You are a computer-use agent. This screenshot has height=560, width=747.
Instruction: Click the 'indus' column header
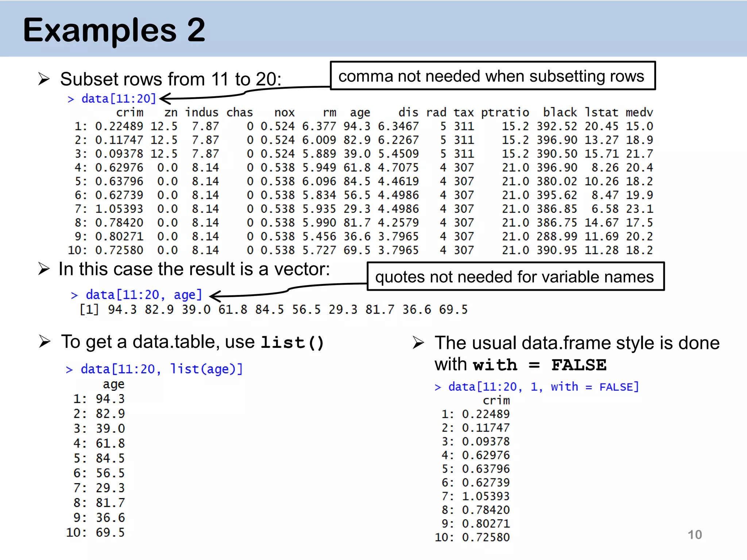coord(202,112)
